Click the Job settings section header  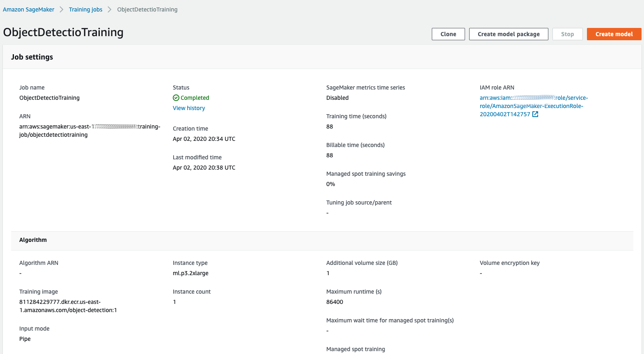[x=32, y=57]
